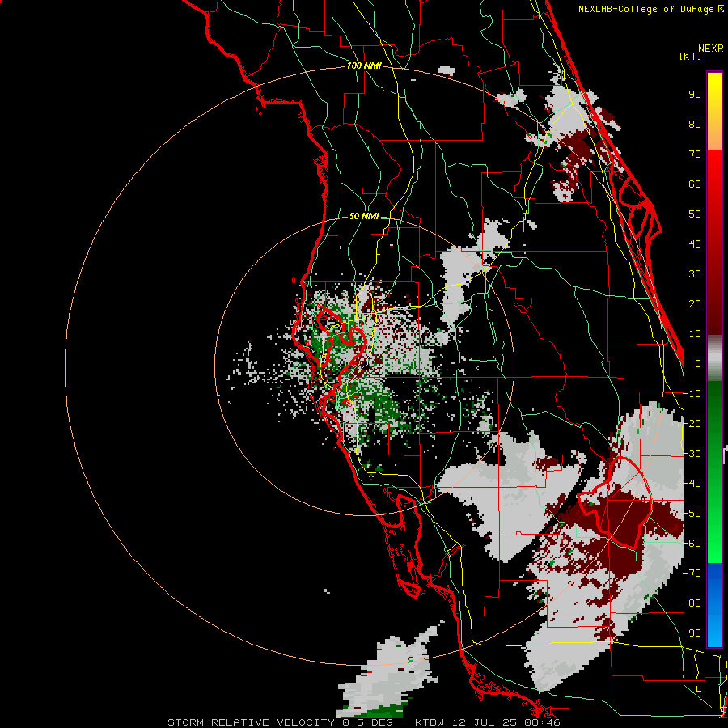Click the "-60" negative scale label
Screen dimensions: 728x728
click(692, 544)
